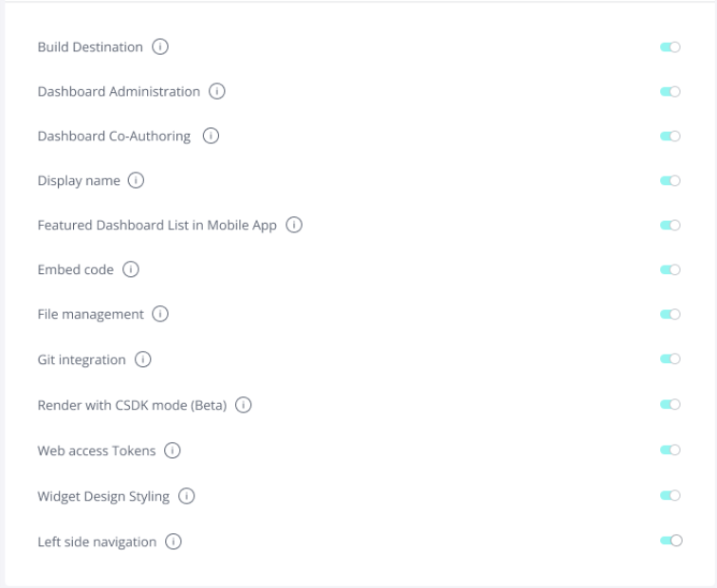Click the File management info icon

point(160,315)
